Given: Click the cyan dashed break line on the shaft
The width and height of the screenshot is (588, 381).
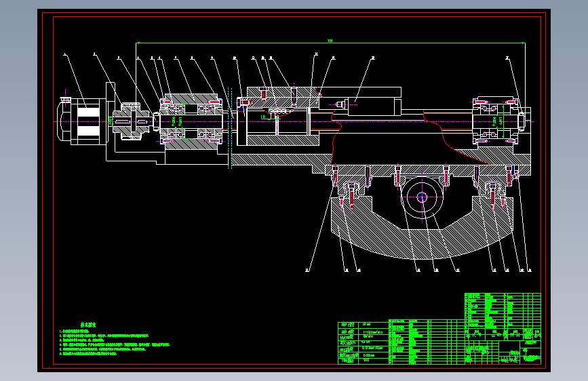Looking at the screenshot, I should point(230,127).
